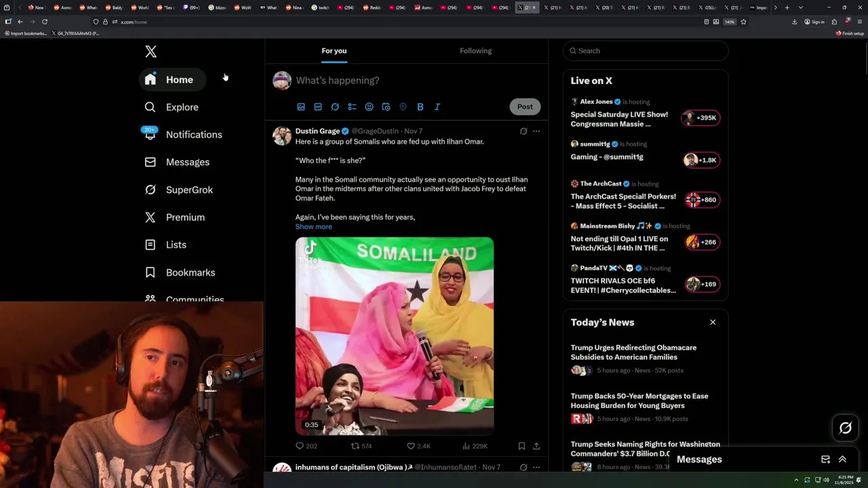Click the Finish setup button

tap(850, 33)
